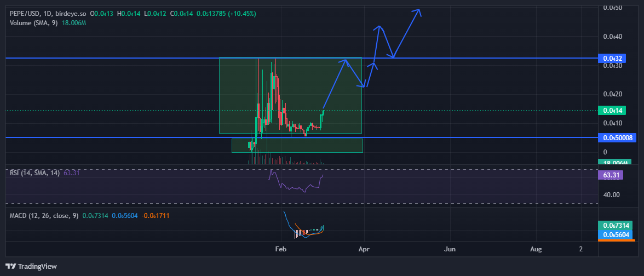Click the 0.0440 price axis label
Viewport: 644px width, 276px height.
[612, 37]
